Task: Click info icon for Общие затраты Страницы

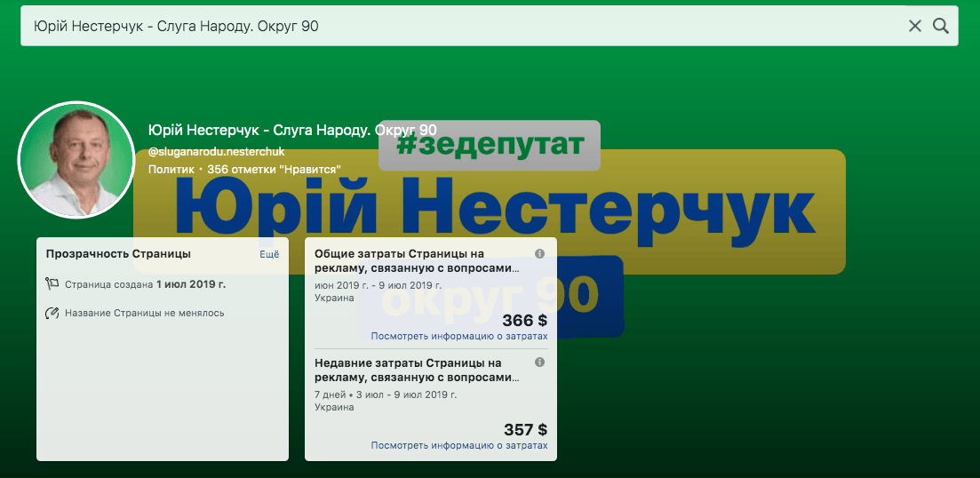Action: tap(540, 253)
